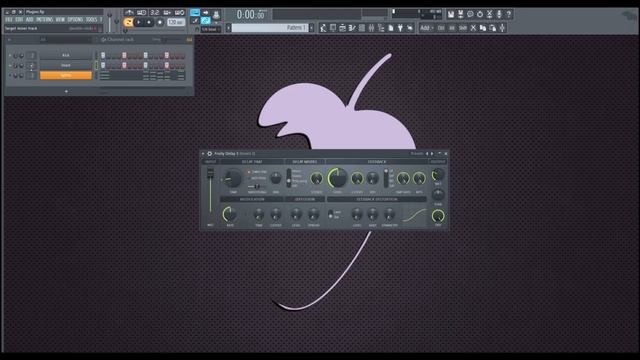The width and height of the screenshot is (640, 360).
Task: Click arrow right of Pattern 1 selector
Action: [311, 28]
